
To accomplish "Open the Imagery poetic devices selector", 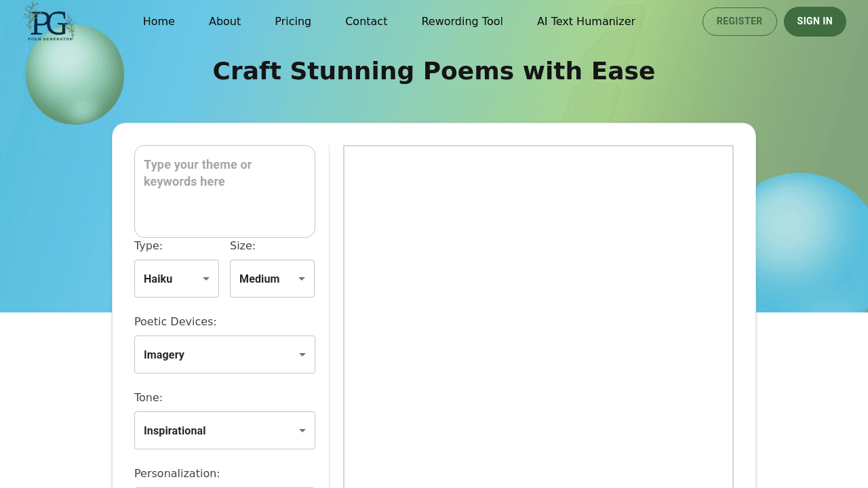I will coord(224,354).
